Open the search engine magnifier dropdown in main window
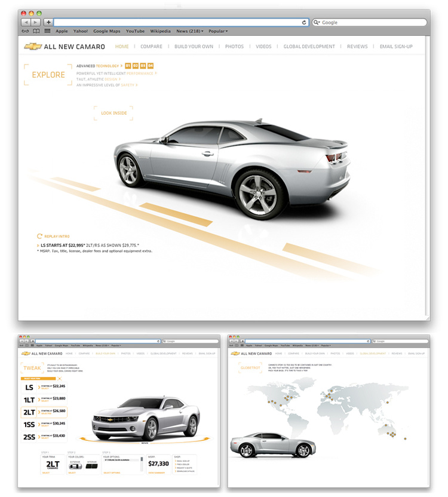Image resolution: width=448 pixels, height=497 pixels. (317, 22)
